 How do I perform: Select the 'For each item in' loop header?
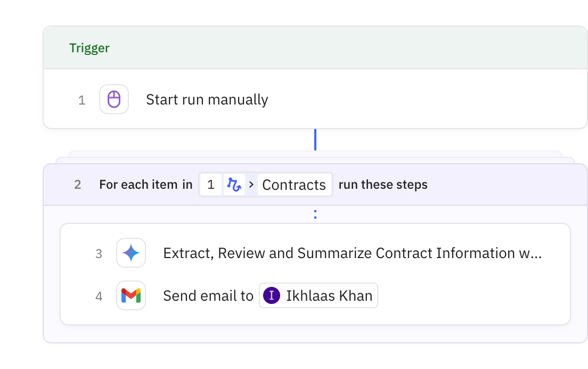point(145,184)
